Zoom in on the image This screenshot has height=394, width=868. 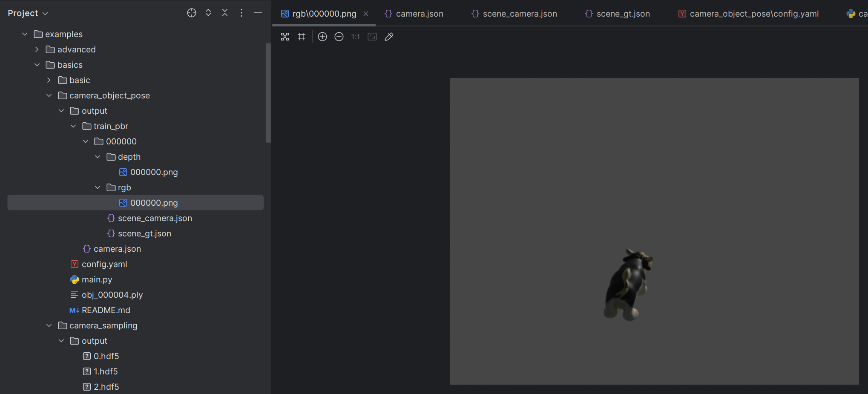coord(322,37)
